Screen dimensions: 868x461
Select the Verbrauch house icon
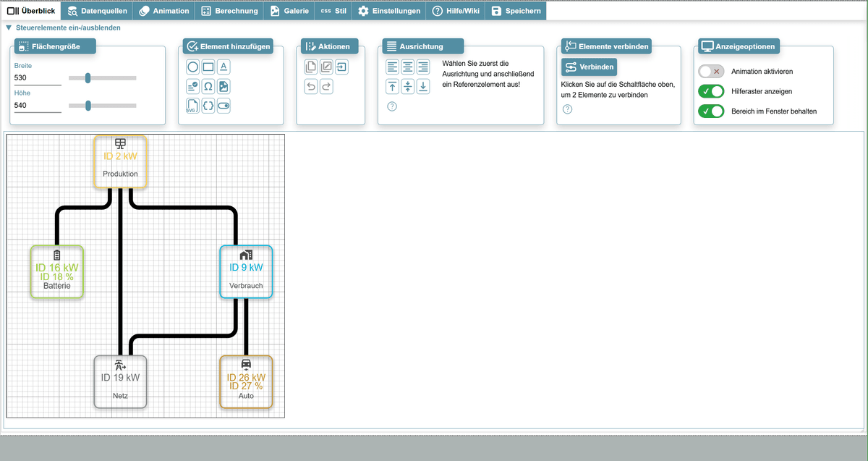(246, 255)
